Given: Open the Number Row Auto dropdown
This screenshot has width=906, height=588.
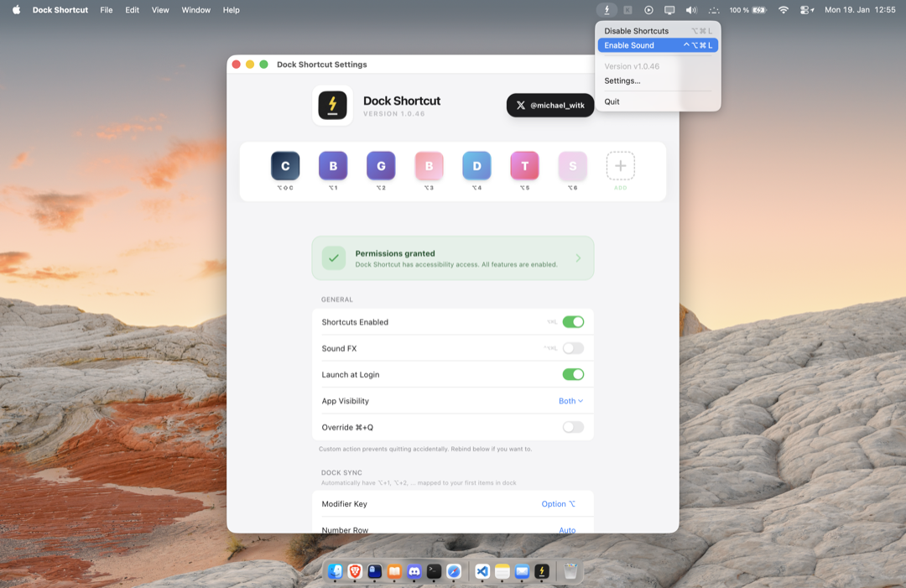Looking at the screenshot, I should 567,529.
